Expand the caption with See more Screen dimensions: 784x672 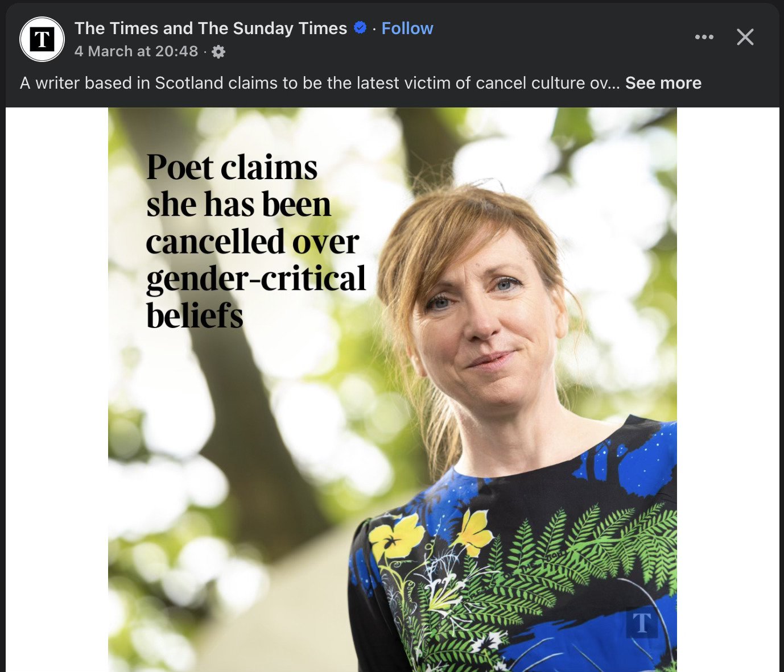663,83
